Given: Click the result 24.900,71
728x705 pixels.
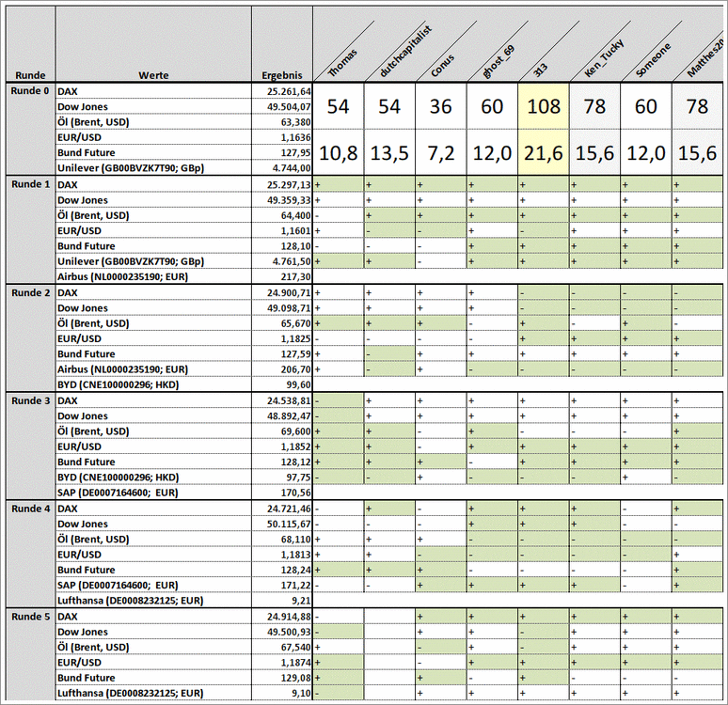Looking at the screenshot, I should pos(289,293).
